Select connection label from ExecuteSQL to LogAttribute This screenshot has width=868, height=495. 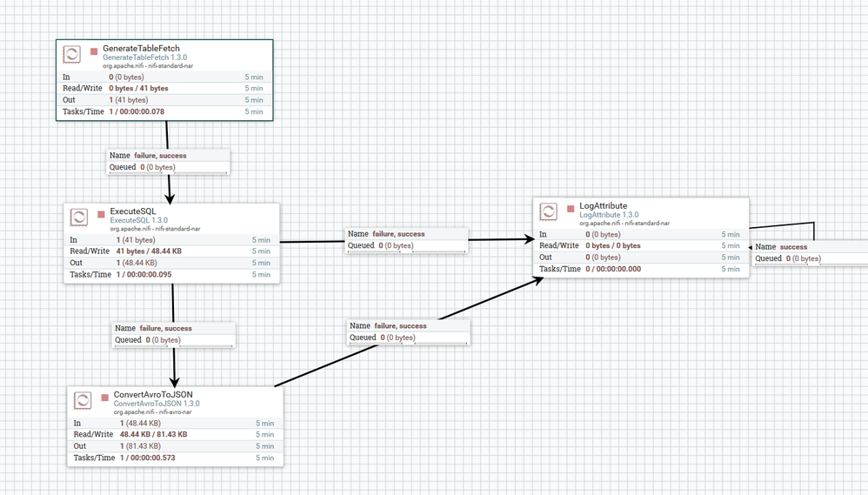407,240
